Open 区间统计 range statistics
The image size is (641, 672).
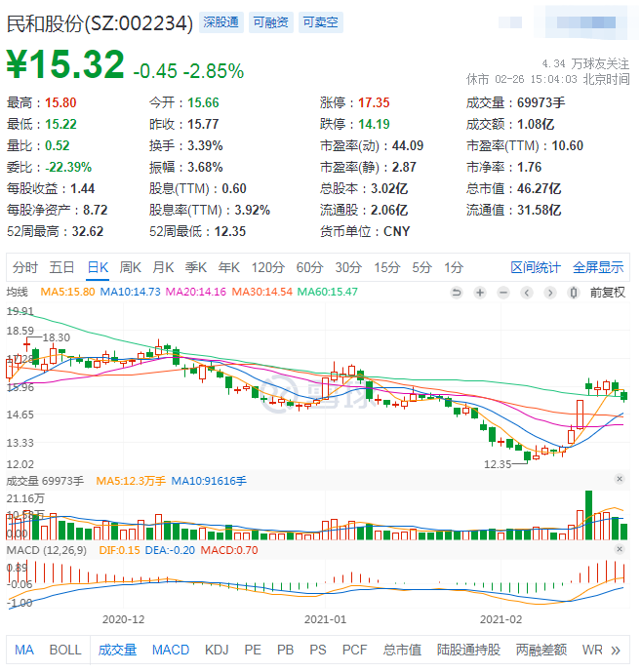[536, 267]
